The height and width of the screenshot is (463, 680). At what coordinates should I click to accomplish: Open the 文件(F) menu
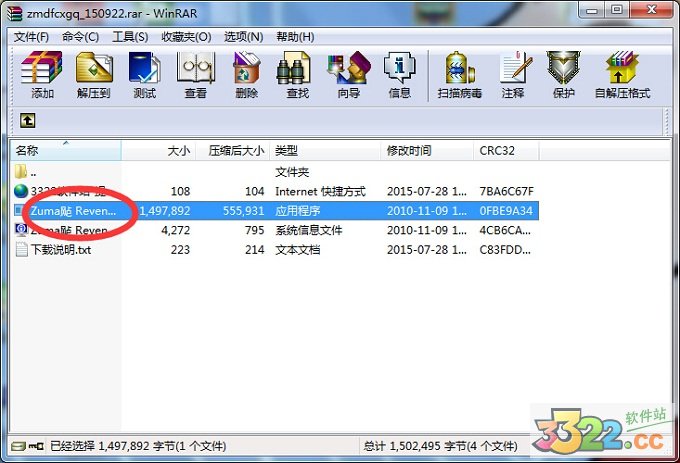click(31, 37)
